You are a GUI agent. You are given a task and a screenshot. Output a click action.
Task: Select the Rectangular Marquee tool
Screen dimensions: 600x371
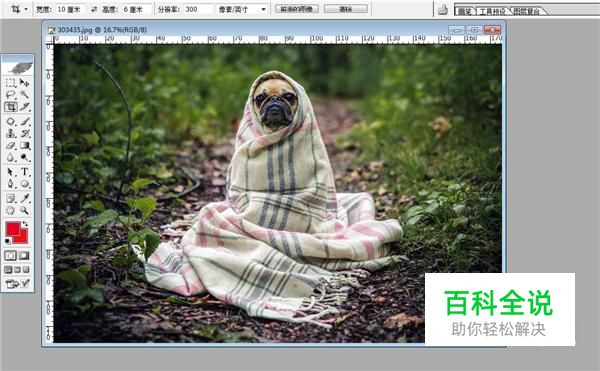coord(11,83)
